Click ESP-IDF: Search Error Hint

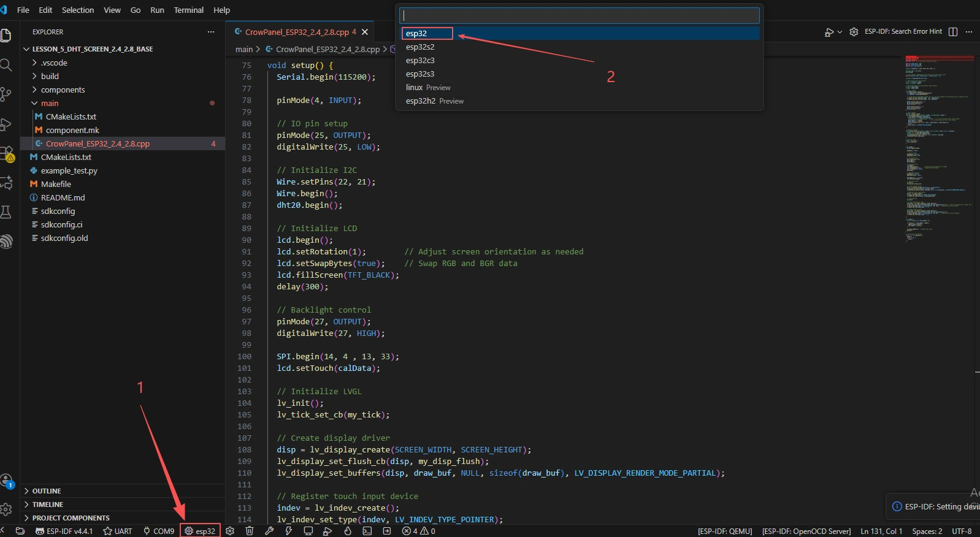coord(903,32)
